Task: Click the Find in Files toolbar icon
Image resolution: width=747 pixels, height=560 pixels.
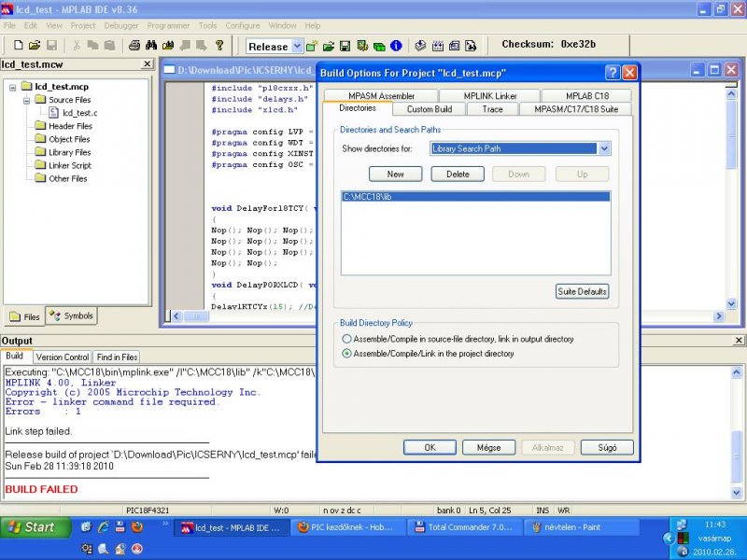Action: click(168, 46)
